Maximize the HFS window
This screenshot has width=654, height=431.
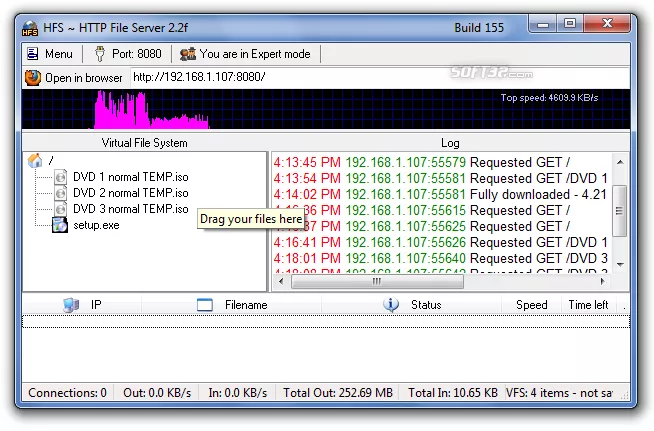570,24
